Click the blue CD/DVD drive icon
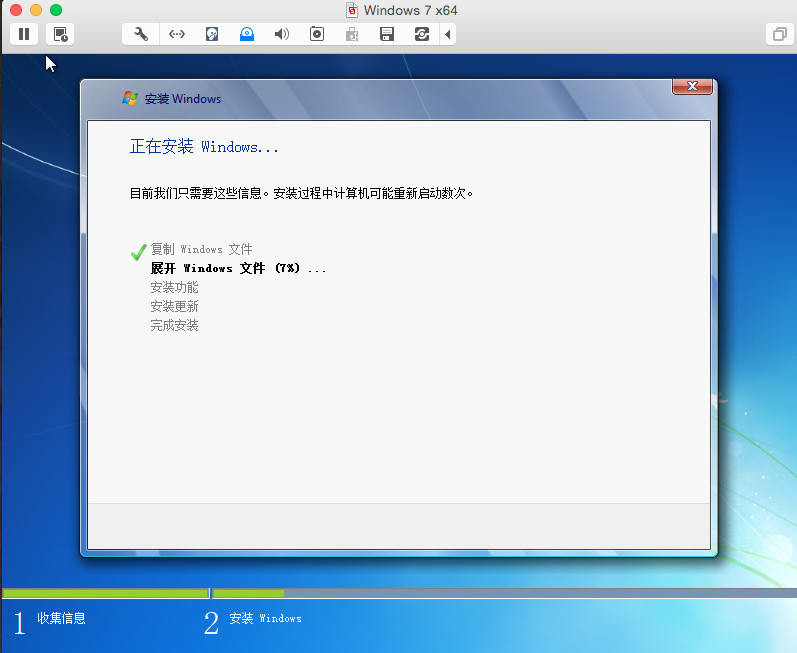This screenshot has width=797, height=653. point(247,34)
